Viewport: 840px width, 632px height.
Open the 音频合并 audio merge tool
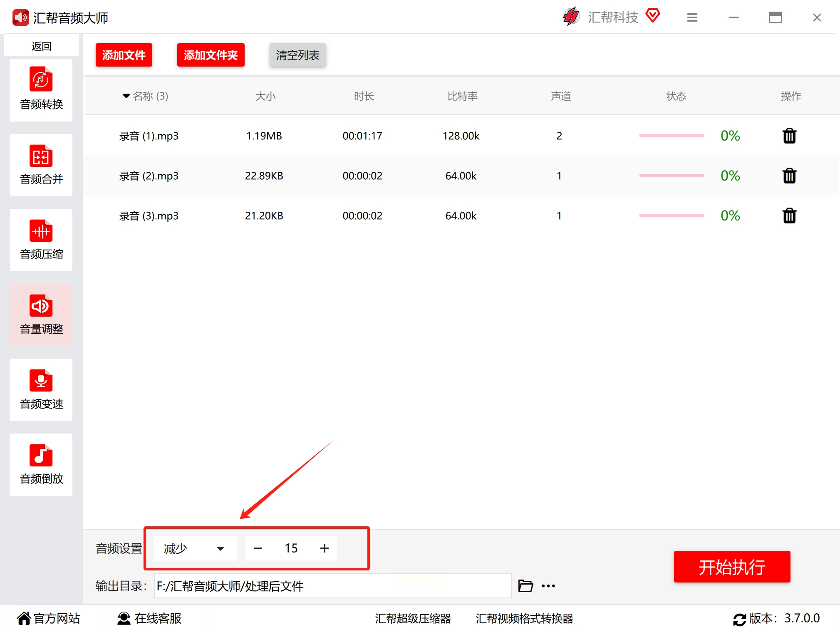click(x=41, y=165)
